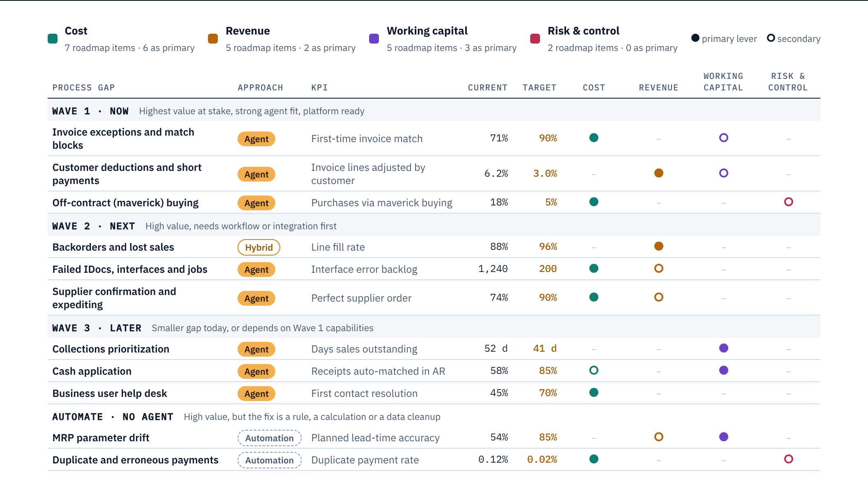Image resolution: width=868 pixels, height=484 pixels.
Task: Click Revenue dot in Backorders and lost sales row
Action: (659, 246)
